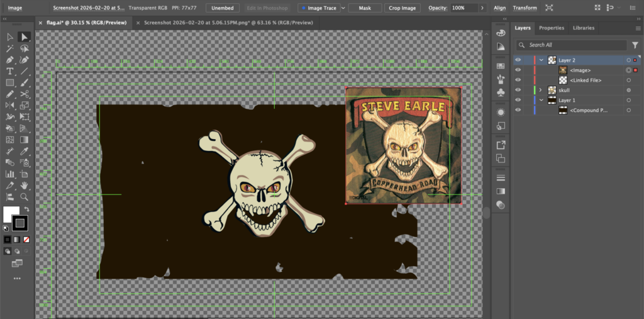Activate the Hand tool

pyautogui.click(x=24, y=186)
